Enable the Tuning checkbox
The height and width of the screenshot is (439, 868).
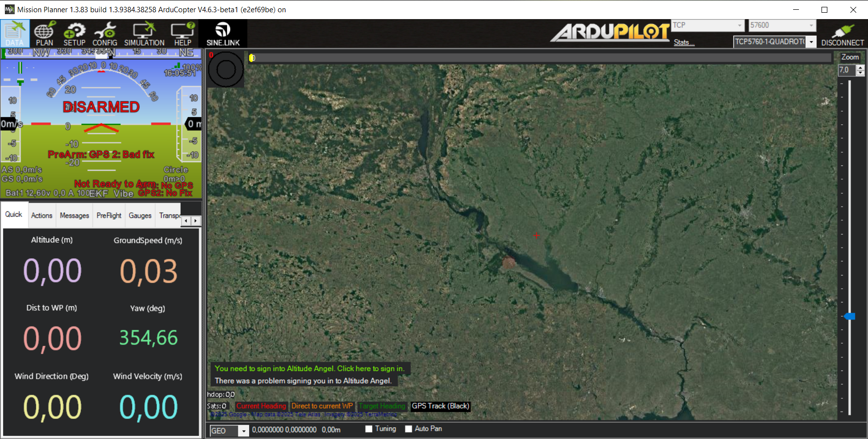click(369, 429)
